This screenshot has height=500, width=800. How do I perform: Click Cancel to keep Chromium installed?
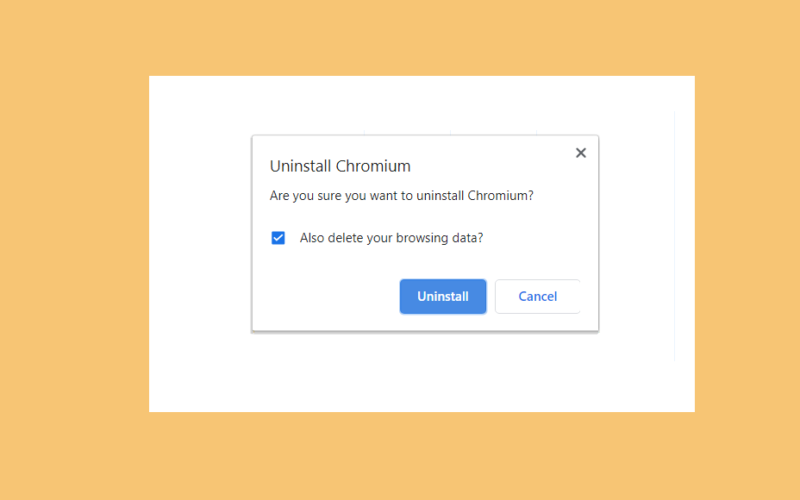tap(537, 296)
